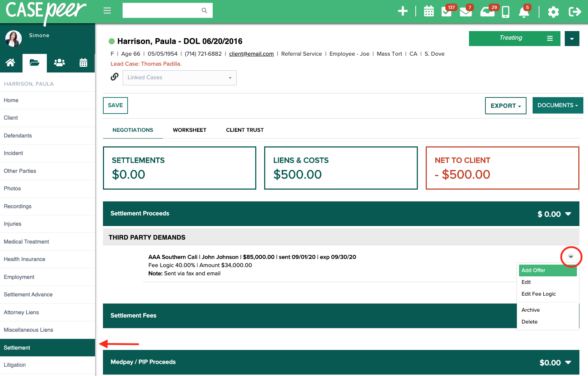View cloud documents showing 29 items
The image size is (588, 376).
click(x=488, y=11)
